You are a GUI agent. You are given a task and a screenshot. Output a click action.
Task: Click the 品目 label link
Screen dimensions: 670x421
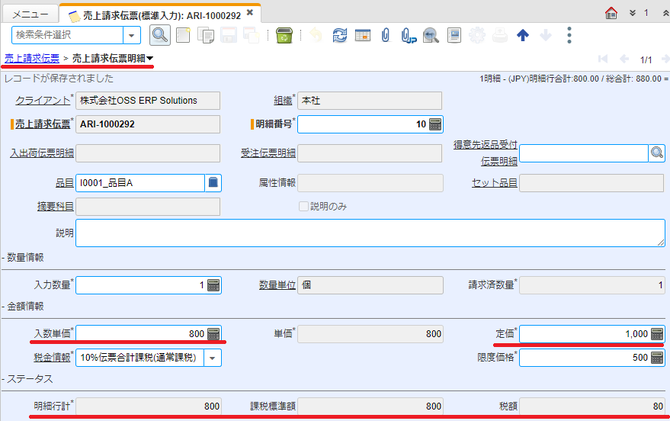point(65,183)
